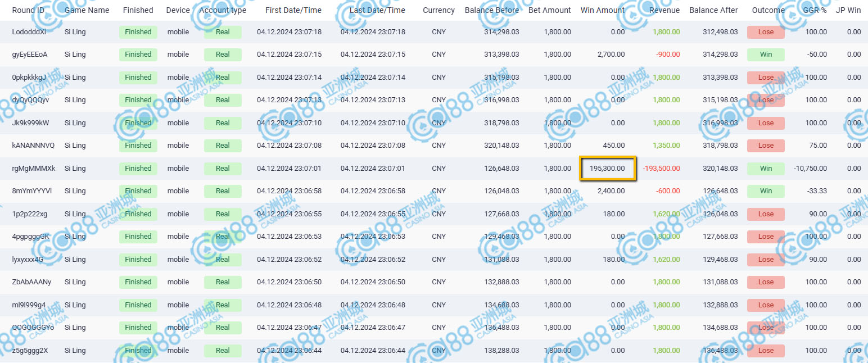Select the Lose badge for round kANANNNVQ

point(766,146)
